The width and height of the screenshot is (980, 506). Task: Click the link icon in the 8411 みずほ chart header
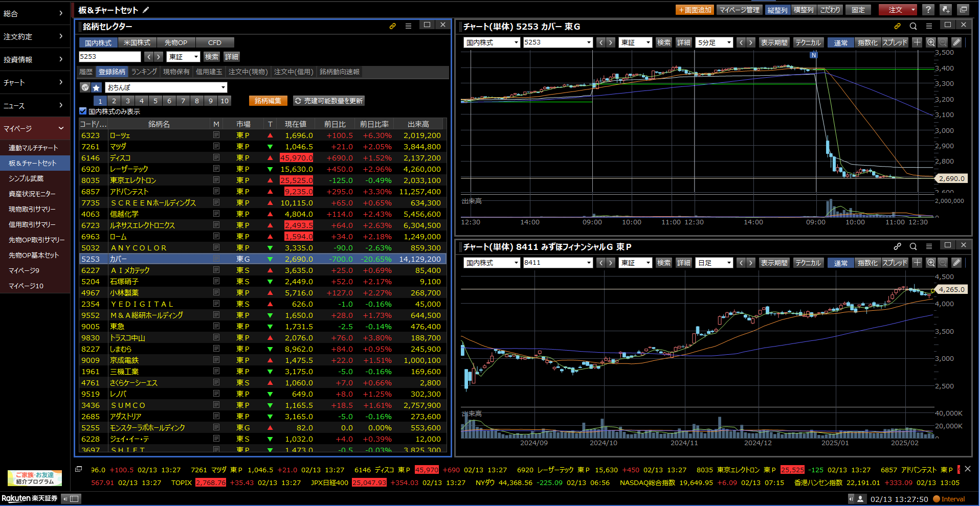897,246
